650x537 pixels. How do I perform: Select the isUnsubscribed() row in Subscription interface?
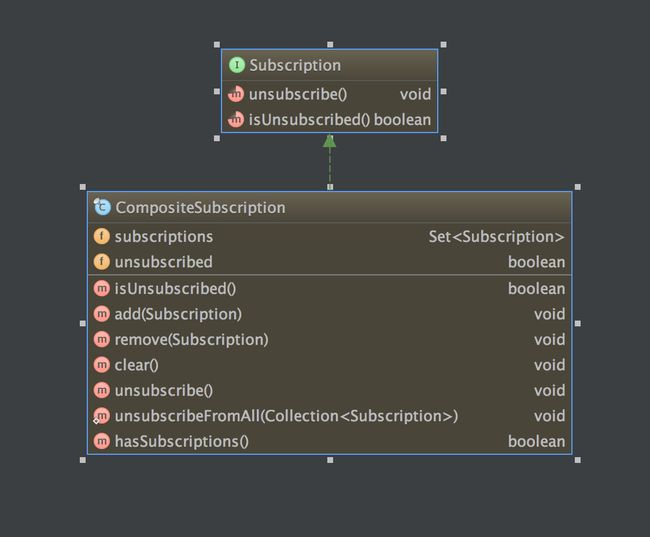coord(330,119)
